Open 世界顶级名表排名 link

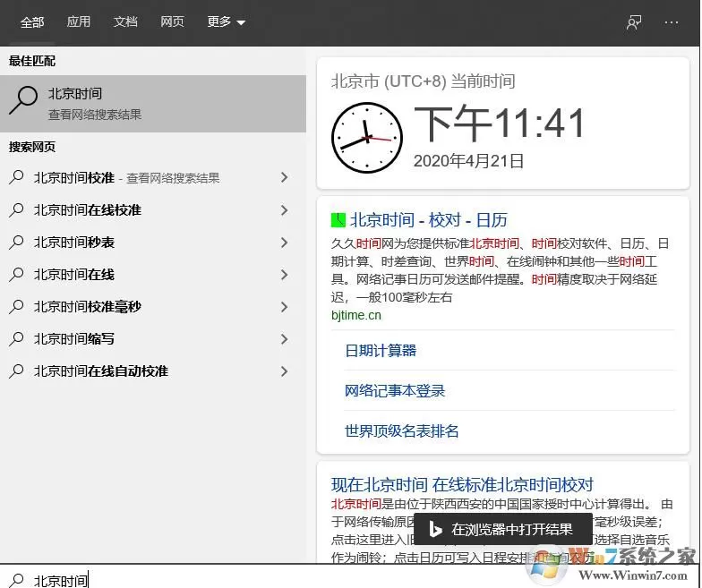(401, 431)
